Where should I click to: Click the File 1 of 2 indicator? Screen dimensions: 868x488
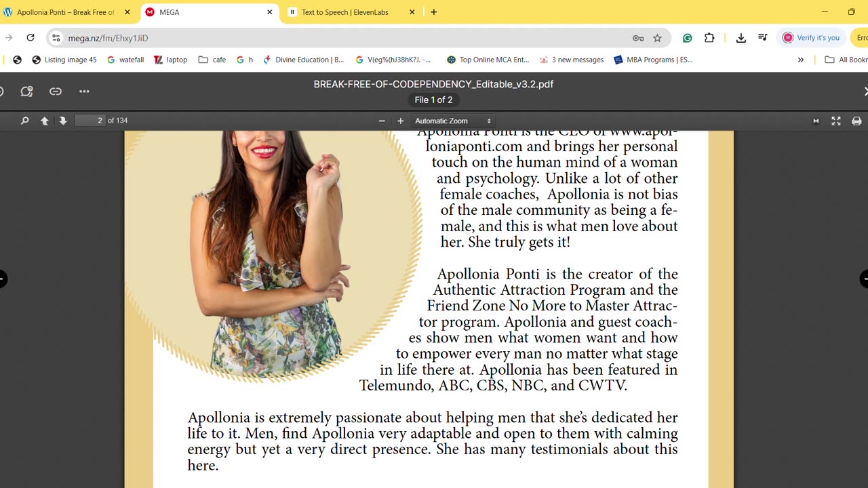click(x=433, y=100)
